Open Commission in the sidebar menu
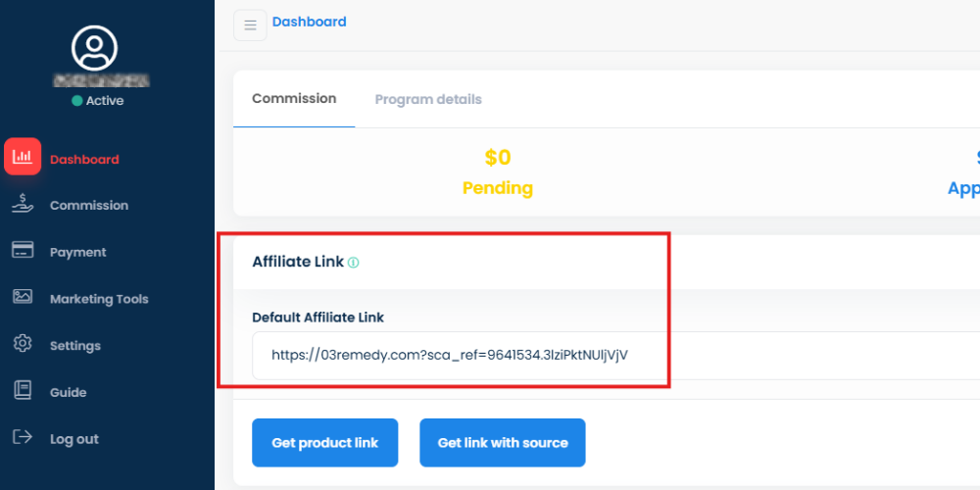The width and height of the screenshot is (980, 490). pyautogui.click(x=89, y=205)
